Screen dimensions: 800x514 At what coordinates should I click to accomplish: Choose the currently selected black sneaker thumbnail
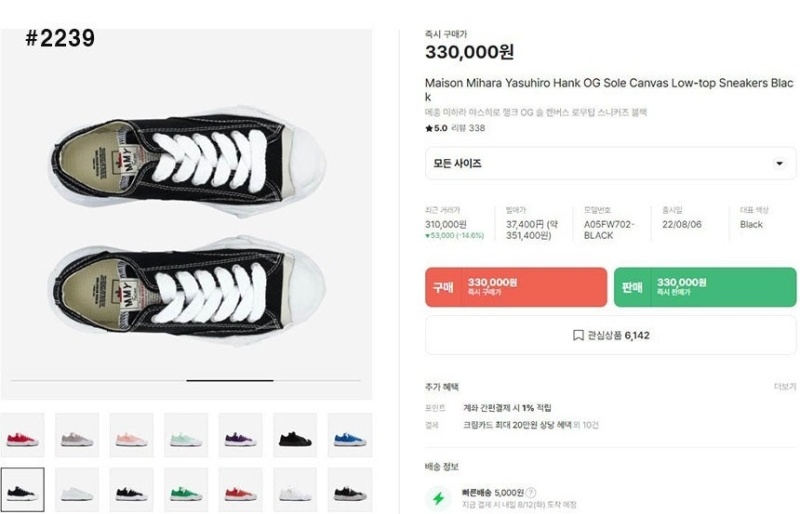pyautogui.click(x=22, y=490)
